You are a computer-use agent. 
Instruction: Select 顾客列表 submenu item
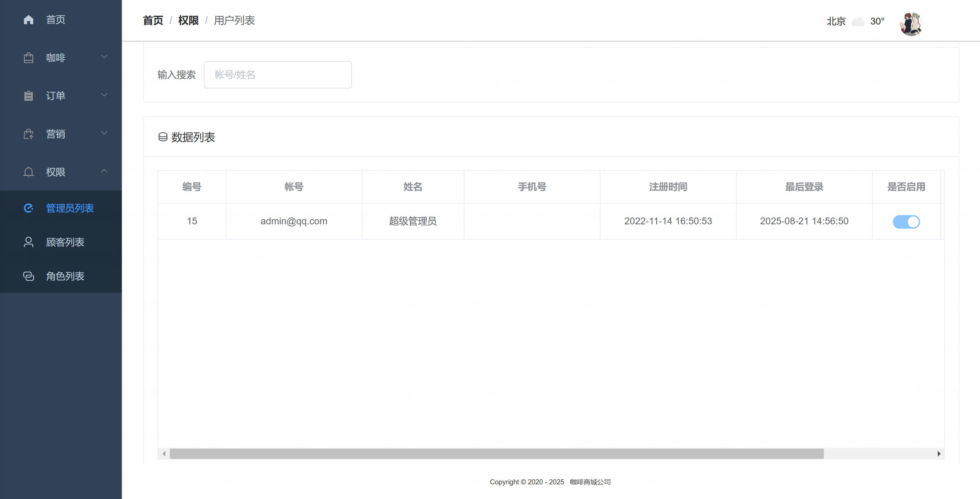point(61,242)
